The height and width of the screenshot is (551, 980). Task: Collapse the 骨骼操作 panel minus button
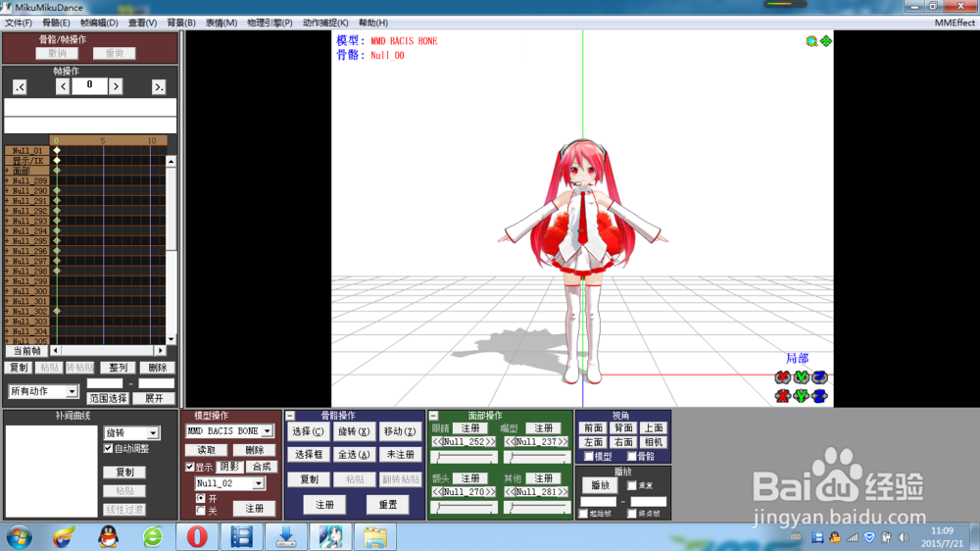(x=290, y=416)
